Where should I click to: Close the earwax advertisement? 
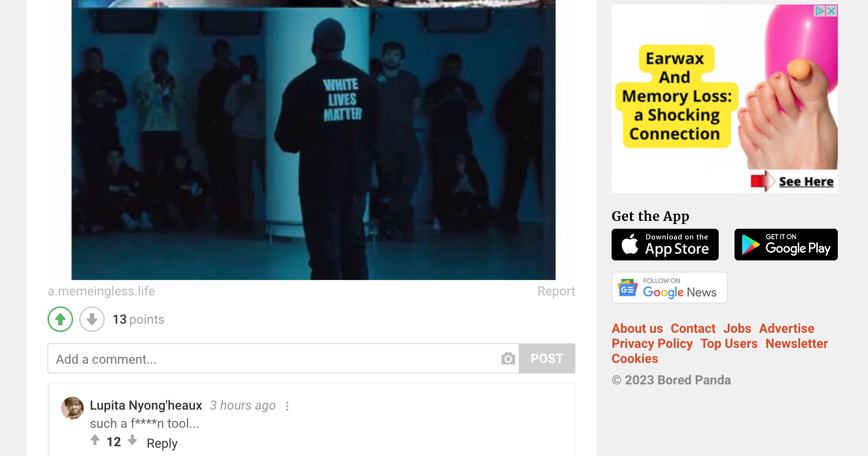point(831,11)
